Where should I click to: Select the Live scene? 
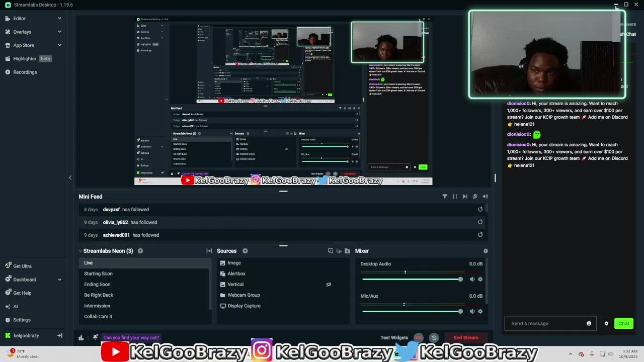(144, 263)
